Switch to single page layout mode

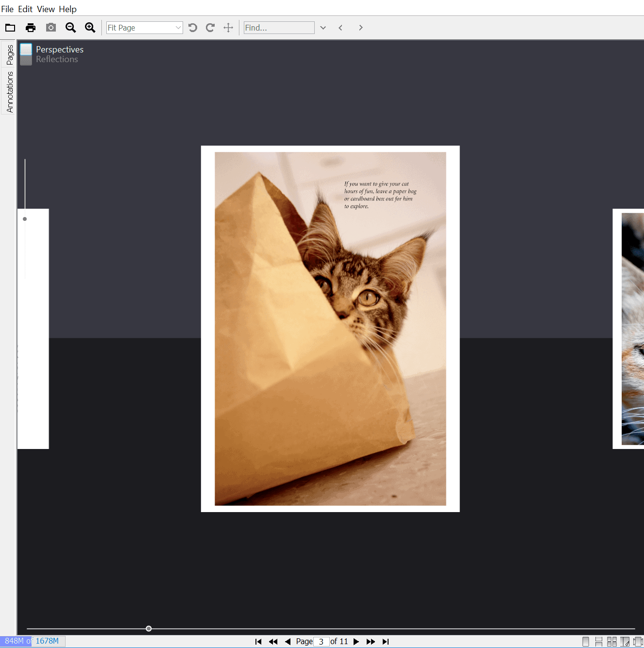point(586,642)
